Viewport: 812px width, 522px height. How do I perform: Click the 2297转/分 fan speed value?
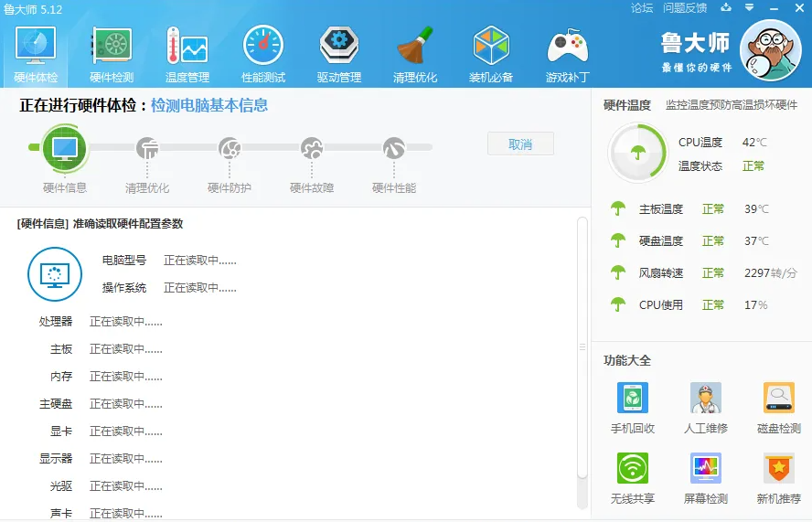coord(771,273)
